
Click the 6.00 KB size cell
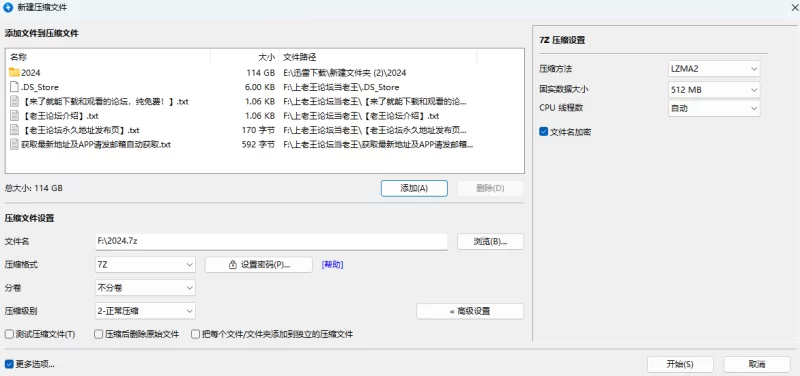(x=260, y=87)
